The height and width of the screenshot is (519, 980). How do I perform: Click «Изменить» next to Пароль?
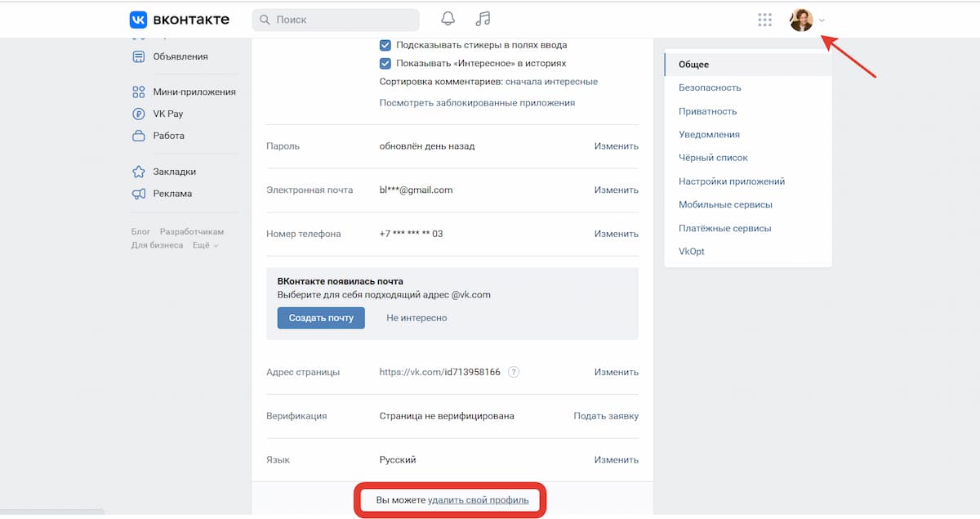(x=616, y=146)
